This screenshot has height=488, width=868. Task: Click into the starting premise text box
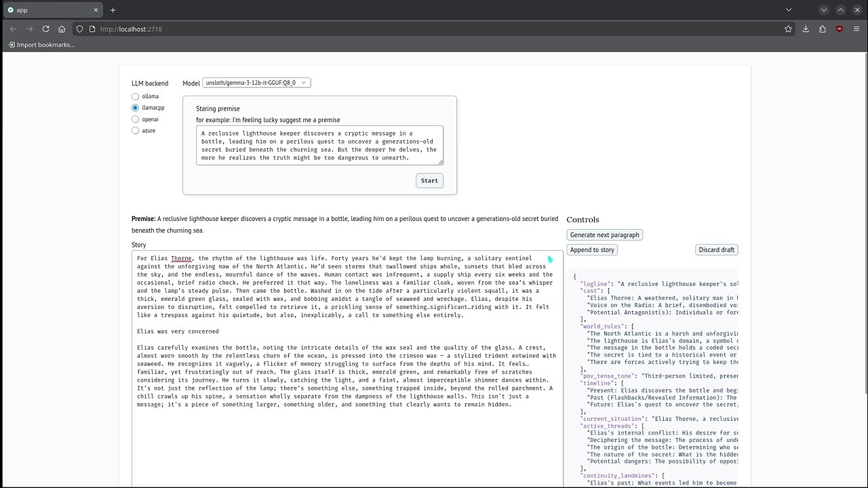pos(319,145)
